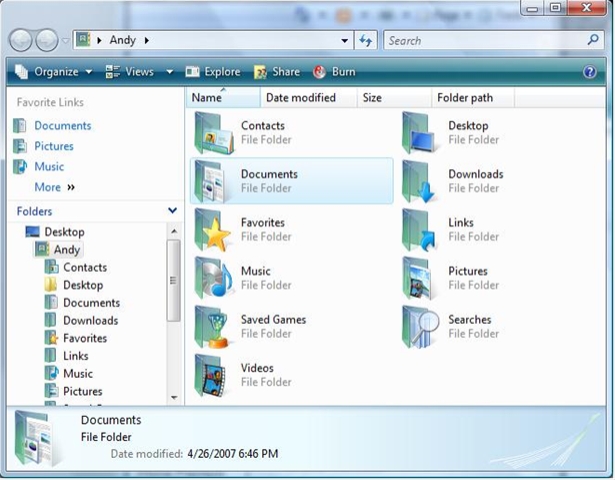
Task: Sort by Date modified column header
Action: tap(309, 97)
